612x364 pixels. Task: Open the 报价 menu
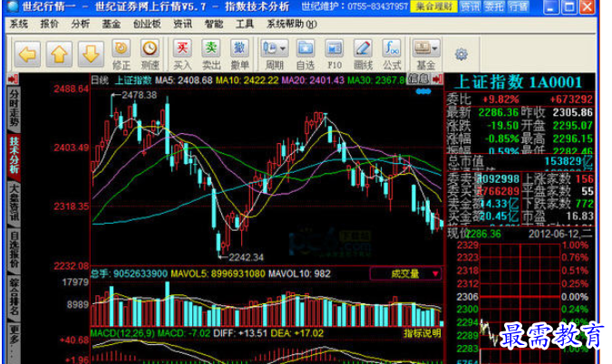tap(50, 24)
